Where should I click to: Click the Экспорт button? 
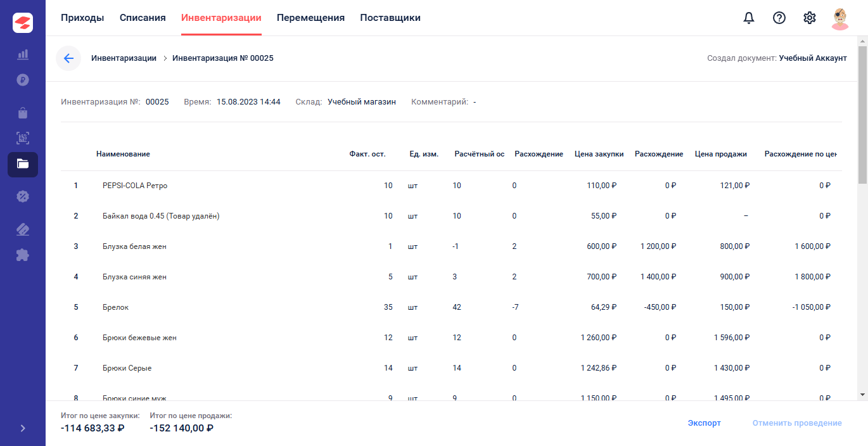[705, 423]
